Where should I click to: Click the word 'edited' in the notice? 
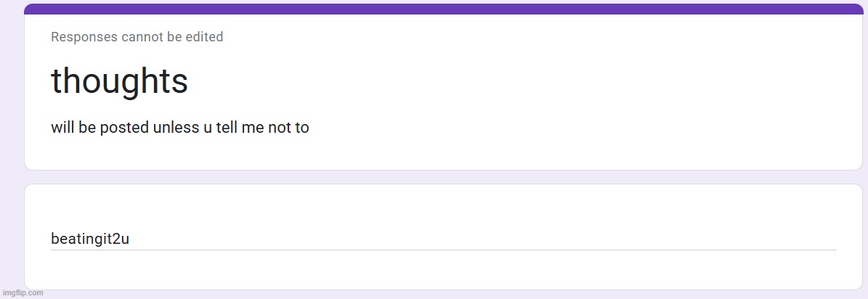pyautogui.click(x=204, y=37)
